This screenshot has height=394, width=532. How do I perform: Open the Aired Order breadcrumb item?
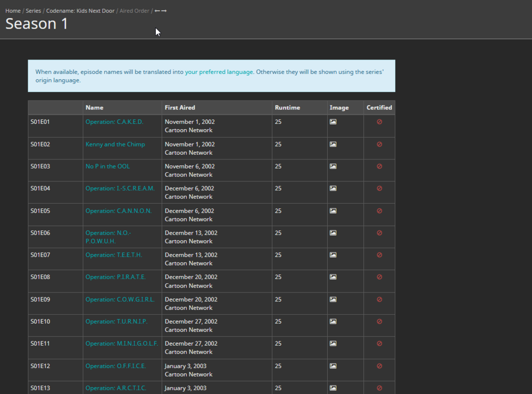click(134, 11)
